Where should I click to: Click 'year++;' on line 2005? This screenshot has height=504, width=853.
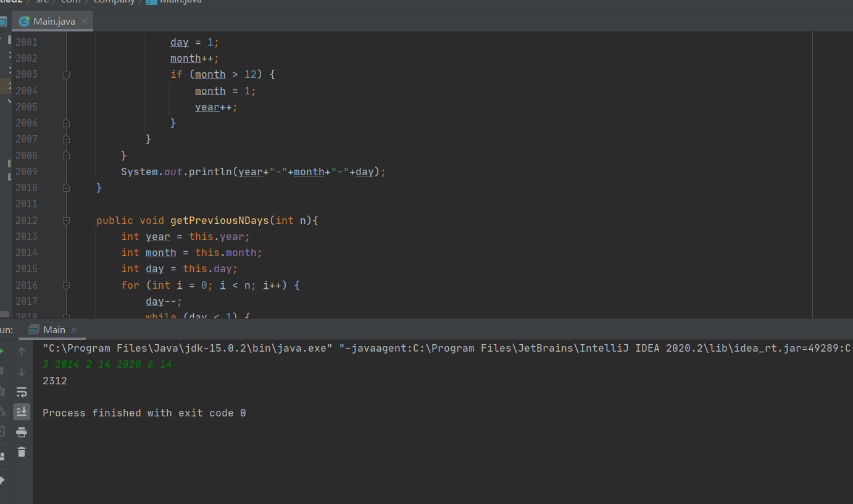pos(217,107)
